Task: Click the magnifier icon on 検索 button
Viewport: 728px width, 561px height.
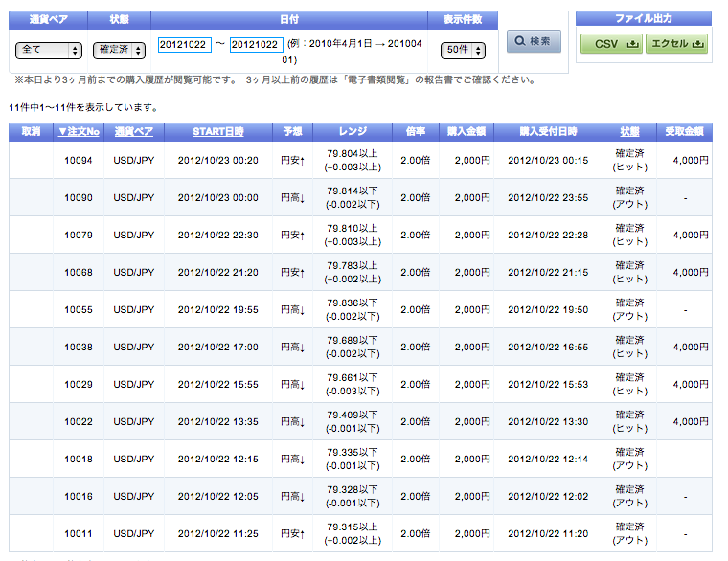Action: 520,42
